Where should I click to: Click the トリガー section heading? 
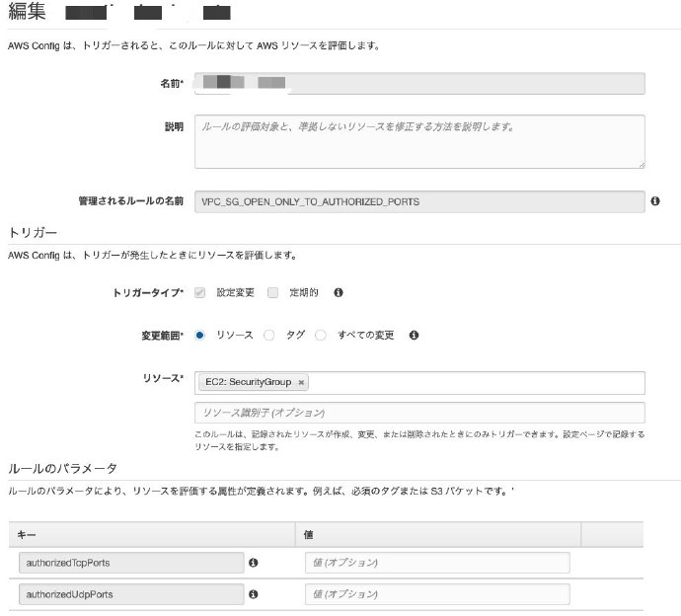point(33,232)
